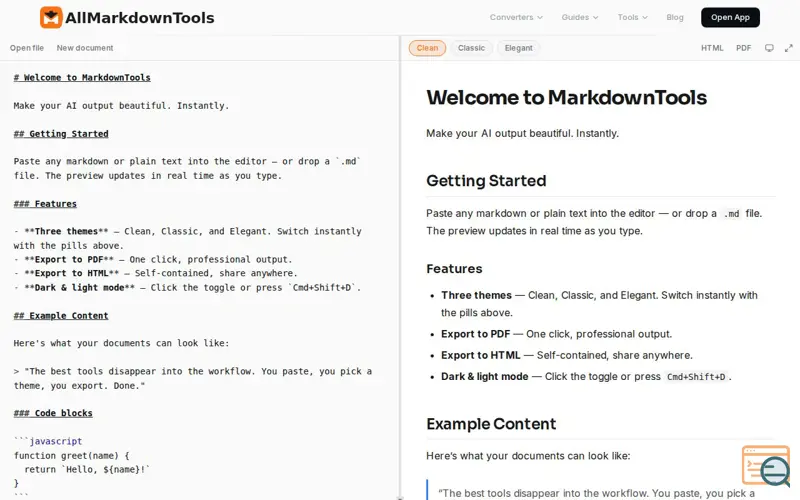Click the AllMarkdownTools brand name
800x500 pixels.
tap(140, 18)
